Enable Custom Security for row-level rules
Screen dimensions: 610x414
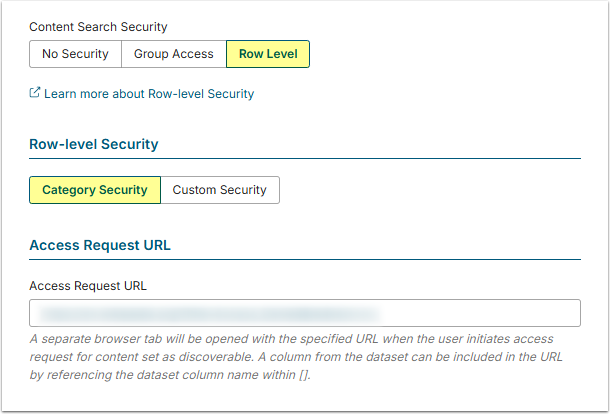tap(219, 190)
